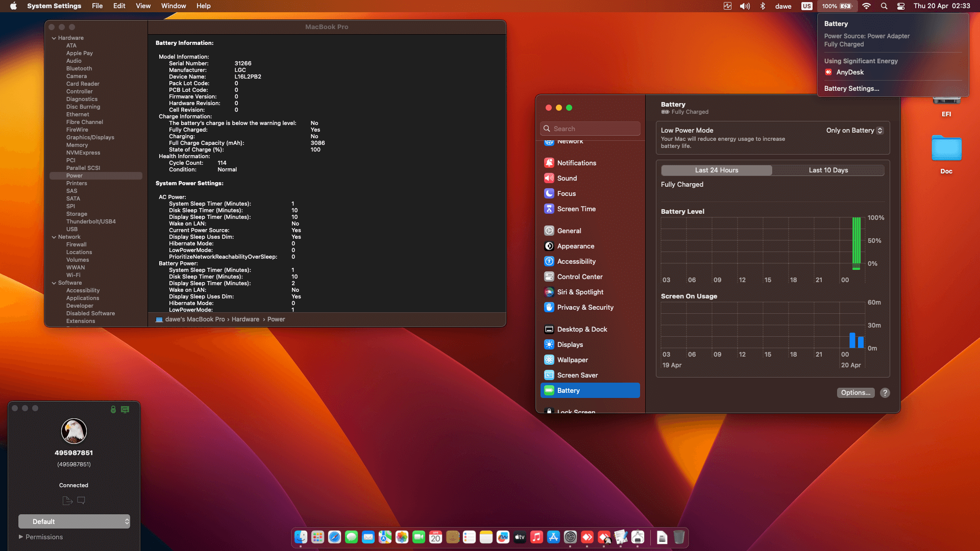Switch chart to Last 24 Hours
This screenshot has width=980, height=551.
pyautogui.click(x=716, y=170)
